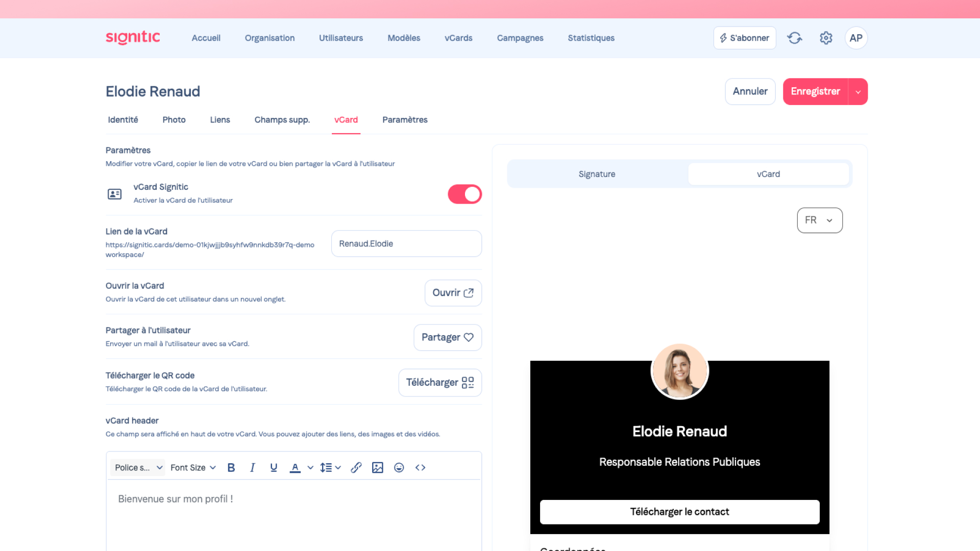This screenshot has height=551, width=980.
Task: Click the underline formatting icon
Action: click(x=274, y=467)
